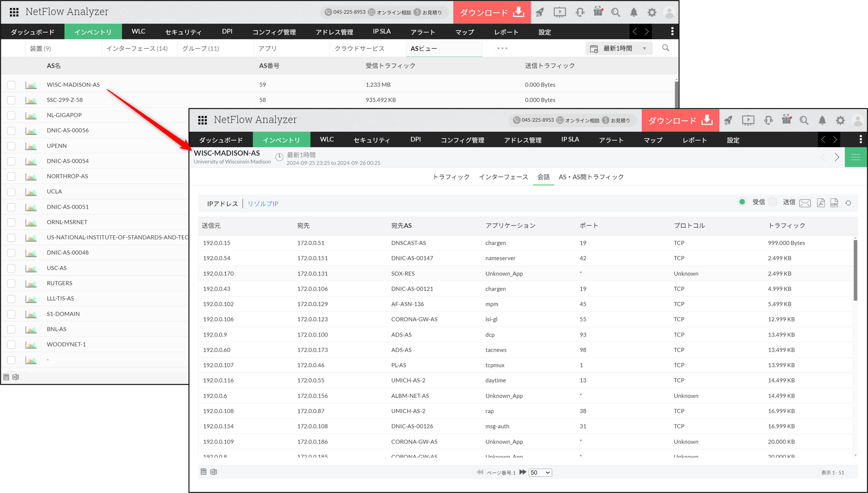Open the 最新1時間 time range dropdown
868x493 pixels.
click(x=619, y=48)
